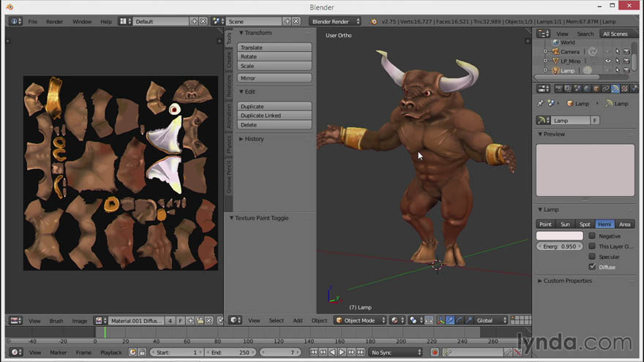644x362 pixels.
Task: Toggle renderability of Lamp in outliner
Action: pos(626,71)
